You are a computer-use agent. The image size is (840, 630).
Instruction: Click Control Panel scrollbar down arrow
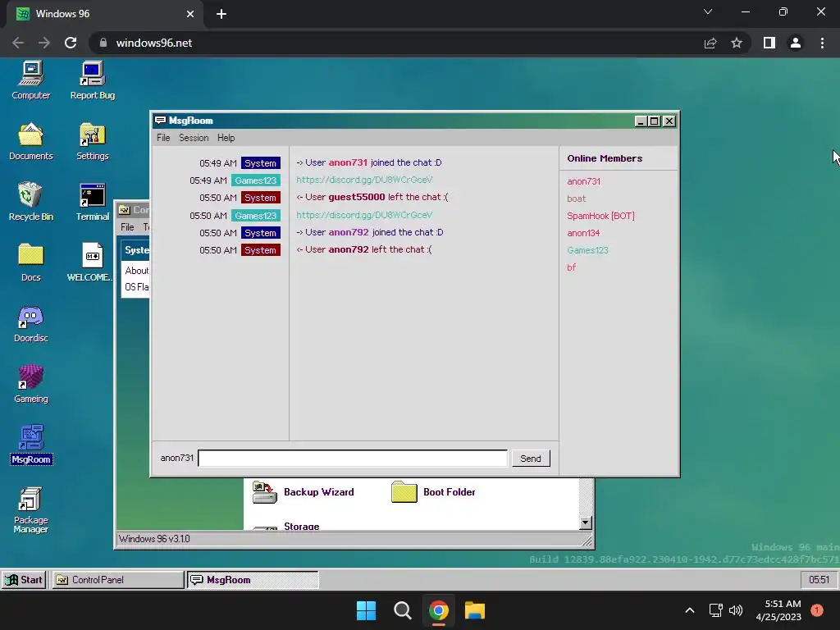click(x=586, y=523)
